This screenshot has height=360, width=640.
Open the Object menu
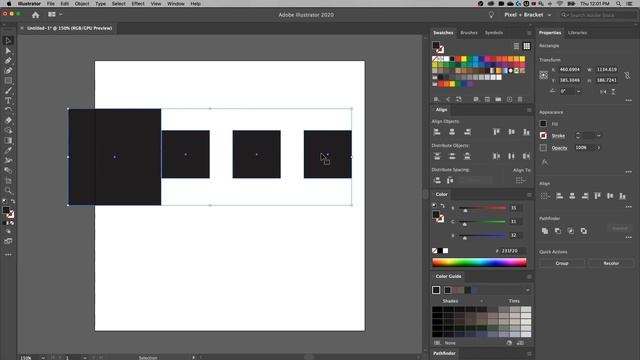[82, 4]
